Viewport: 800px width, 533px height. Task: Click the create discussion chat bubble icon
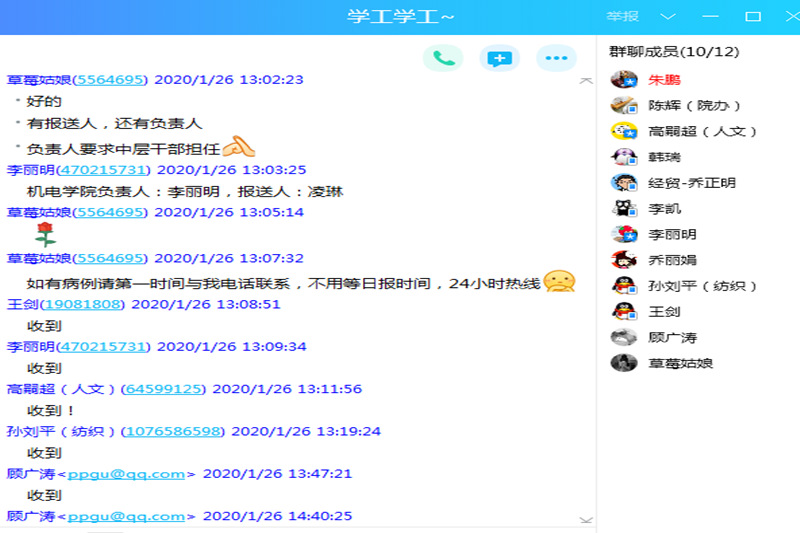[499, 58]
